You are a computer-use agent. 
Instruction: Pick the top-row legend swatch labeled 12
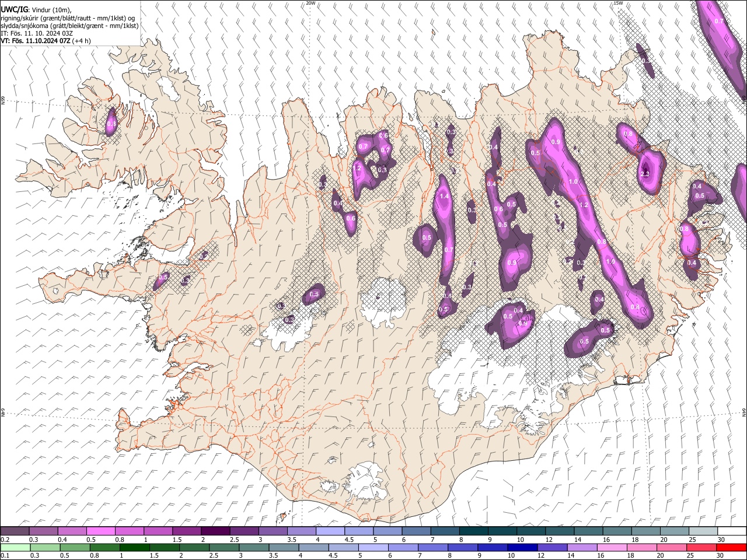[x=560, y=531]
